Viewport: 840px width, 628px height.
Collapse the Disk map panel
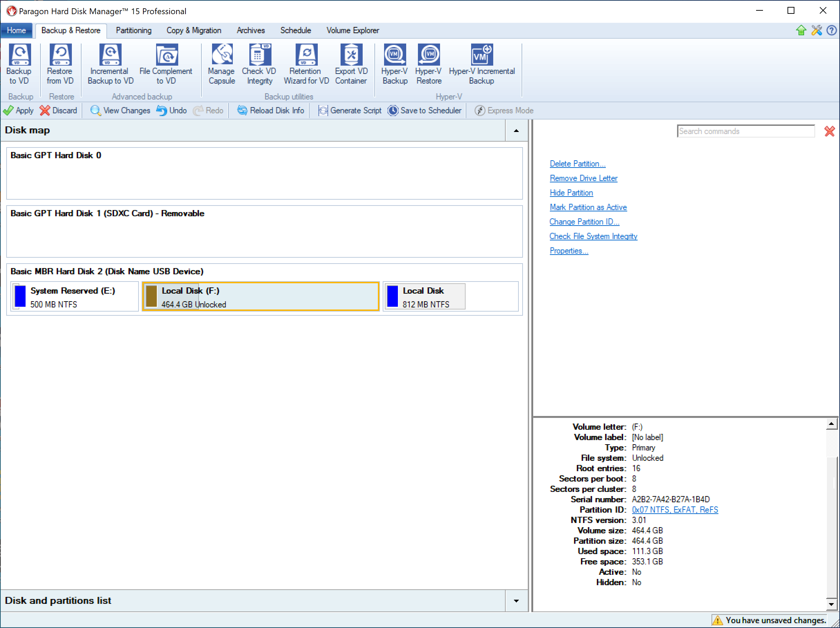516,131
